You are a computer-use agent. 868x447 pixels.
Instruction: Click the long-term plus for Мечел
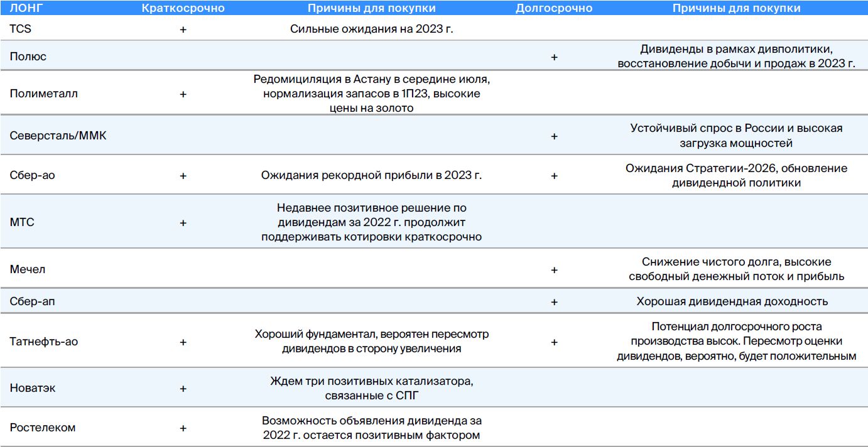click(554, 270)
